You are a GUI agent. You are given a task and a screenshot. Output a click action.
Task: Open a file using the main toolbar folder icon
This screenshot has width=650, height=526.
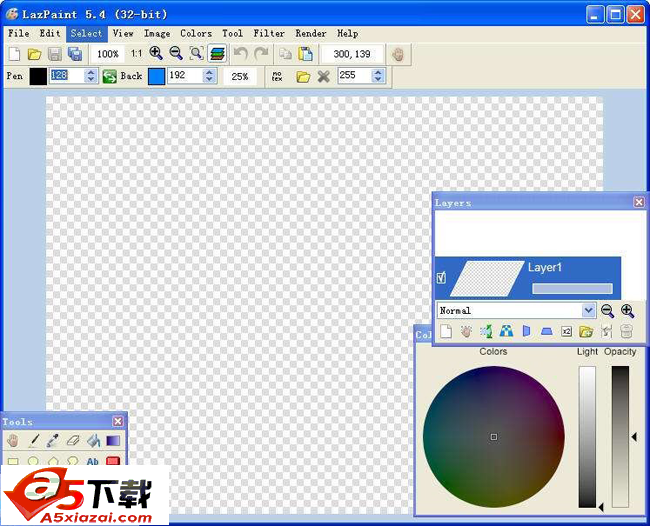pos(34,54)
